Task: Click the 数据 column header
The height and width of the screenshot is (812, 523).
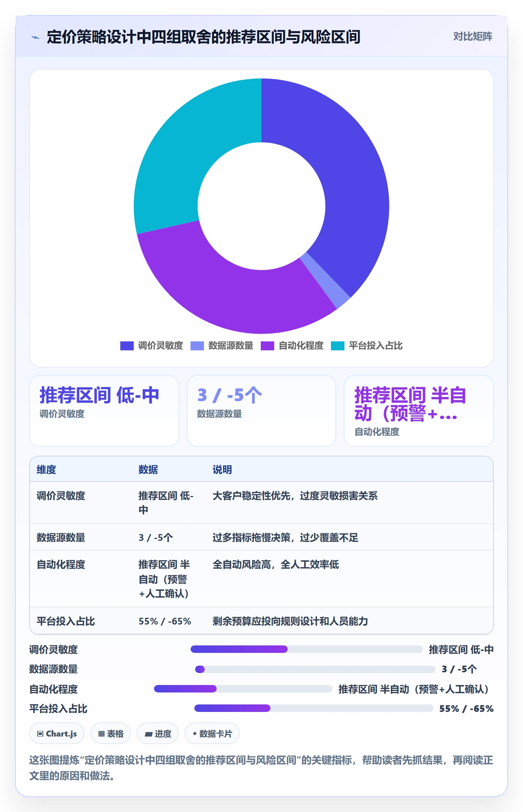Action: (148, 469)
